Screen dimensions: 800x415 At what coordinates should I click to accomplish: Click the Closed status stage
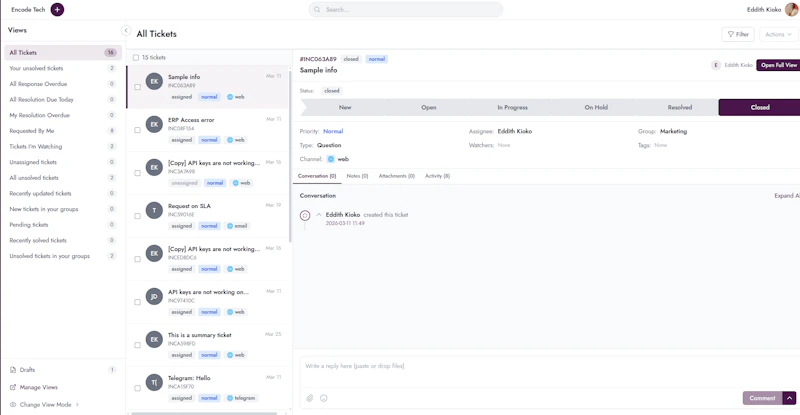pos(760,107)
